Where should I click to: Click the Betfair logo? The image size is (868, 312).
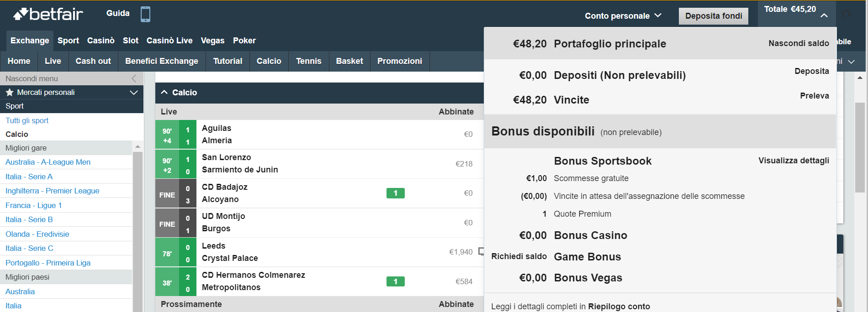[48, 14]
